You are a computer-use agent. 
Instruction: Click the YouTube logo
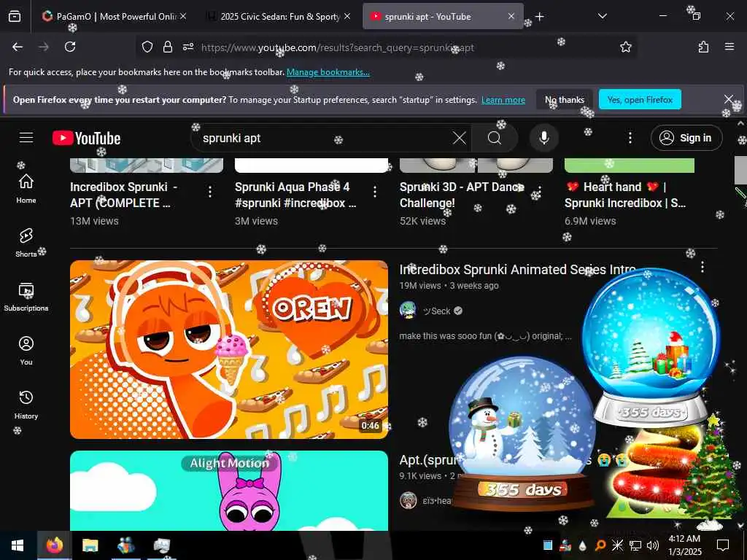(86, 138)
